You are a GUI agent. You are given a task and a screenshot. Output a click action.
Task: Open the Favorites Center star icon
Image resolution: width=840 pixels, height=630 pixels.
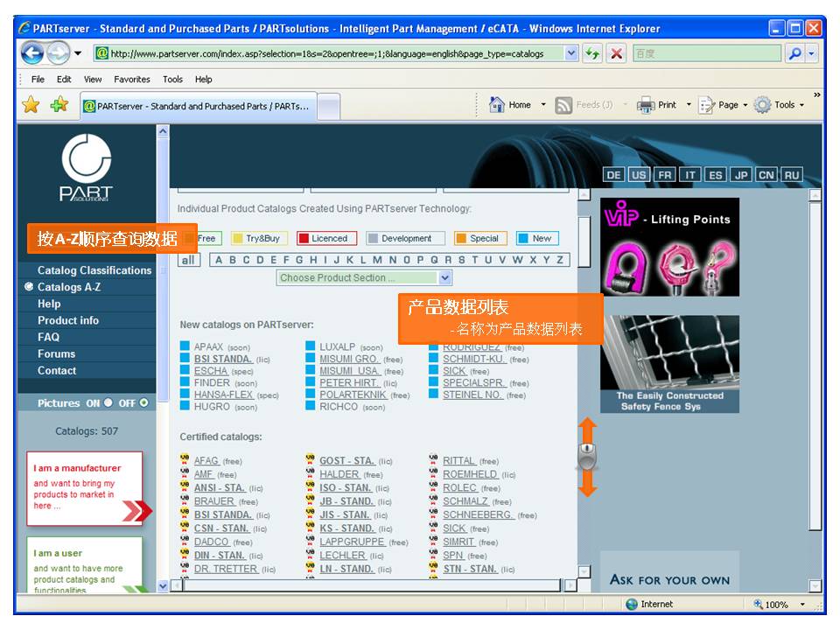click(31, 104)
